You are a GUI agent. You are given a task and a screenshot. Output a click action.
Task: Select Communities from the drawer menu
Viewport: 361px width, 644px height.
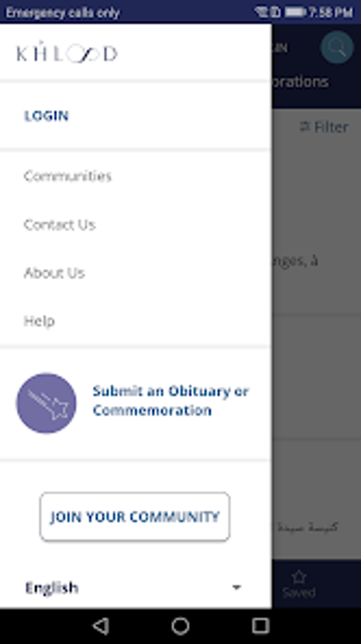pyautogui.click(x=68, y=176)
